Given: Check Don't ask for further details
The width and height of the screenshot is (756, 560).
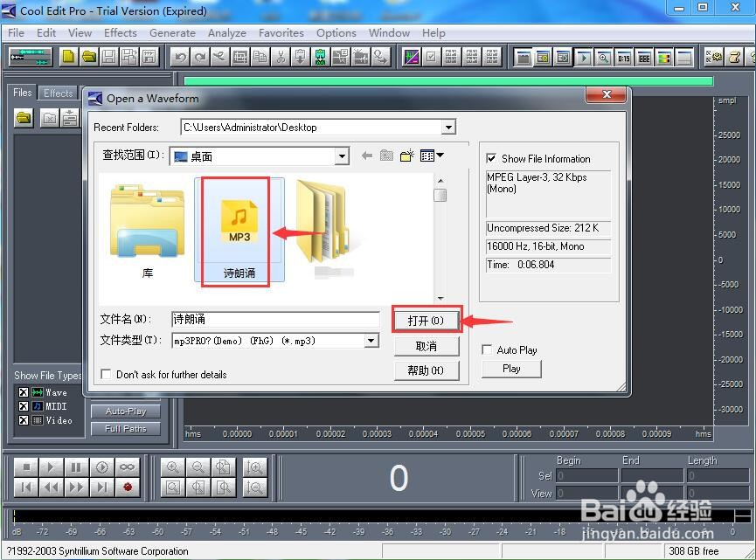Looking at the screenshot, I should (x=106, y=374).
